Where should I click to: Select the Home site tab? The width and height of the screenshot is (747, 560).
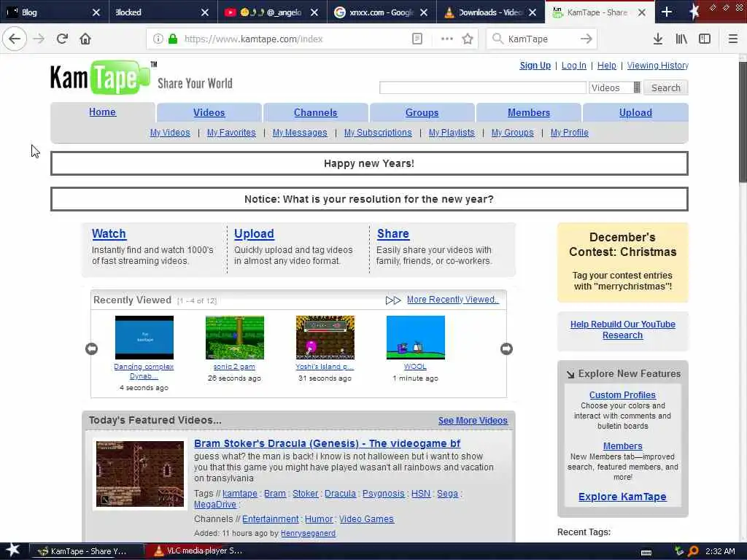pyautogui.click(x=102, y=112)
